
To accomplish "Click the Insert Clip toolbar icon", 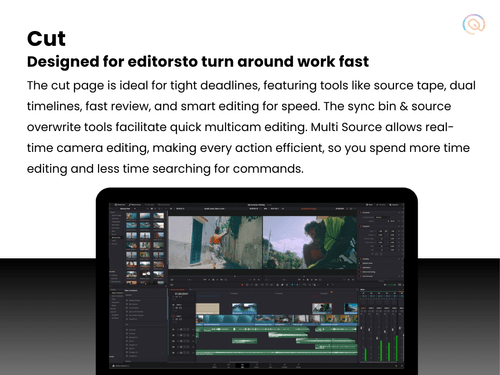I will tap(262, 285).
